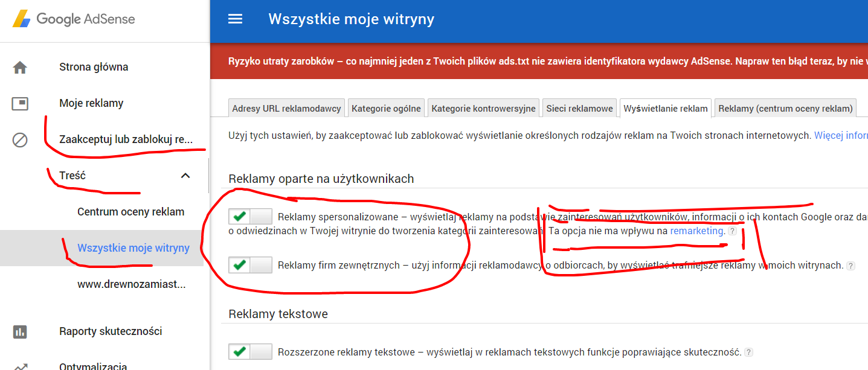Open help icon for Rozszerzone reklamy tekstowe
Screen dimensions: 868x370
pyautogui.click(x=748, y=352)
